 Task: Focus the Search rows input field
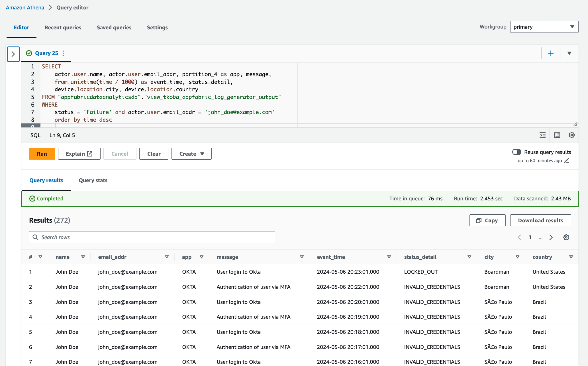coord(152,237)
